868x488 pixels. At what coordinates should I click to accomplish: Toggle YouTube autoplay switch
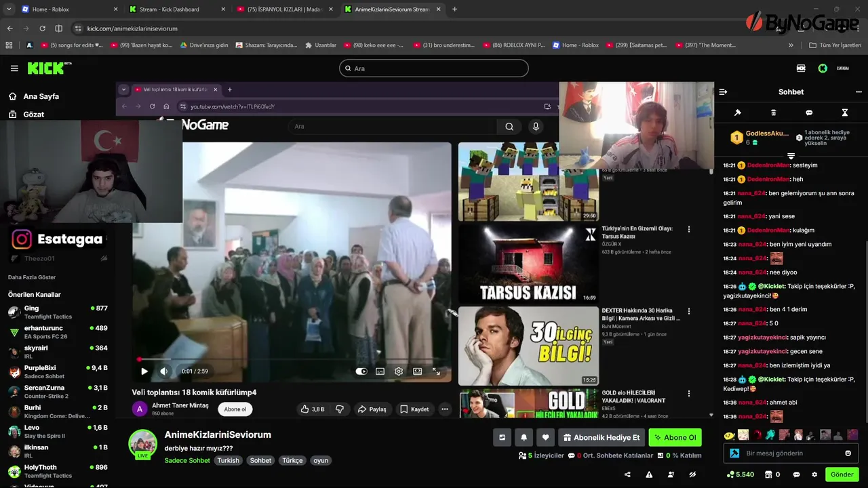[x=361, y=371]
